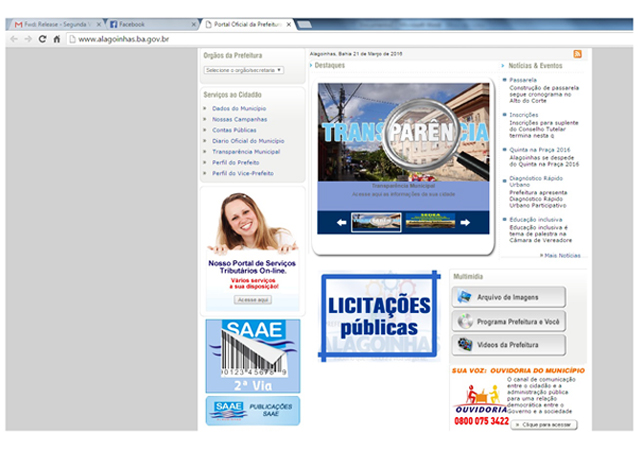The width and height of the screenshot is (638, 449).
Task: Open the Inscrições news headline
Action: pos(523,115)
